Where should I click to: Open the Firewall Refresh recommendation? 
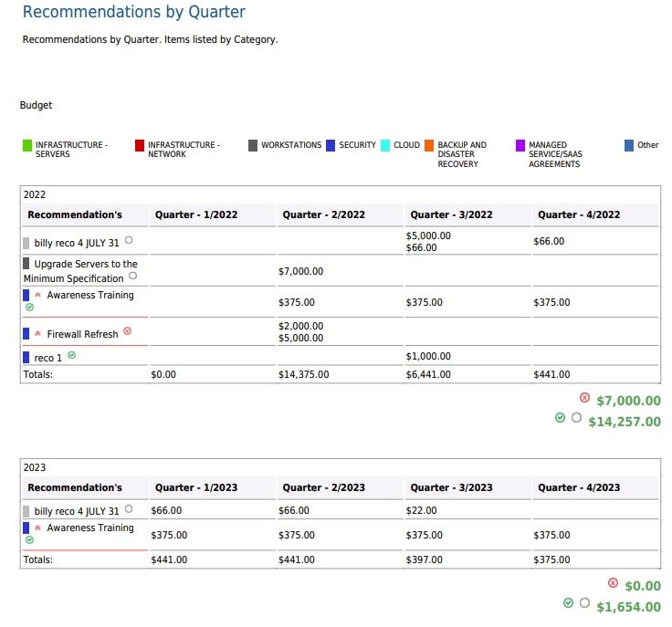tap(82, 334)
